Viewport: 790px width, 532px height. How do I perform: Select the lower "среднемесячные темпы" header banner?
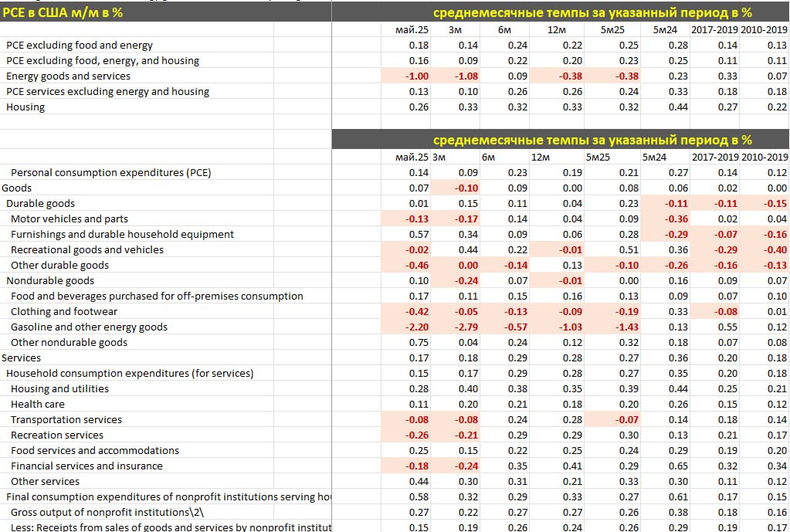point(592,140)
